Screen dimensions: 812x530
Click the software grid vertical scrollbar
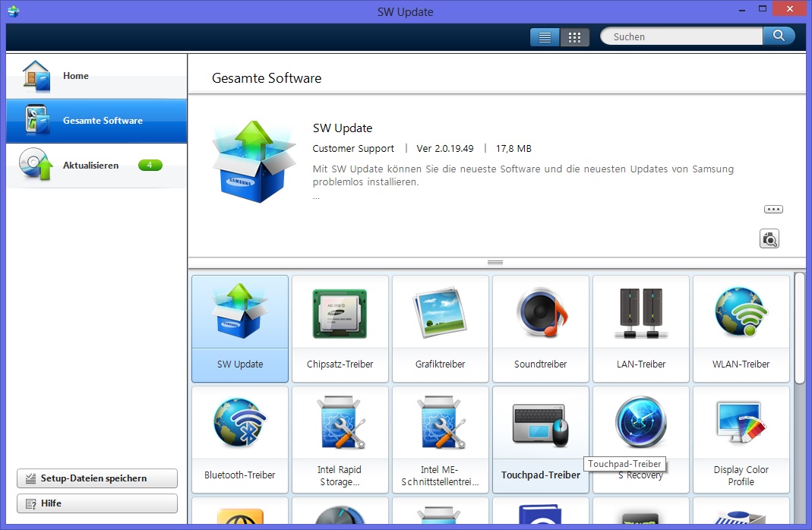coord(800,328)
